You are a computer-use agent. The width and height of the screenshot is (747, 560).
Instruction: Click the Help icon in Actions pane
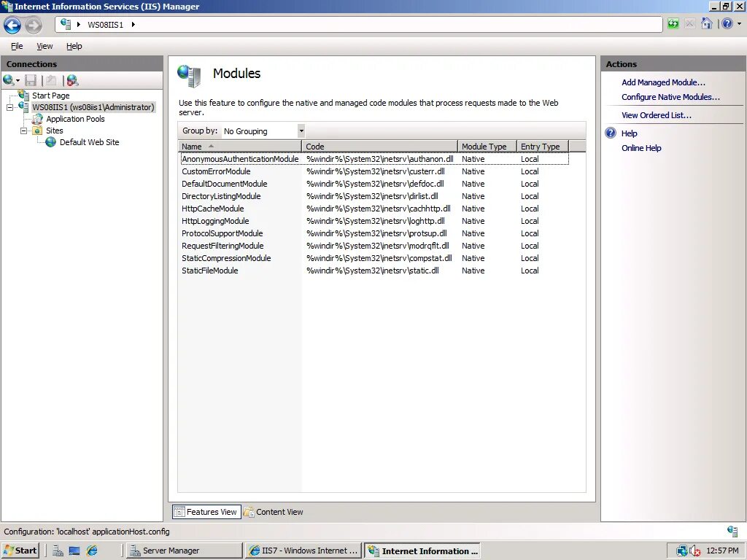tap(611, 133)
